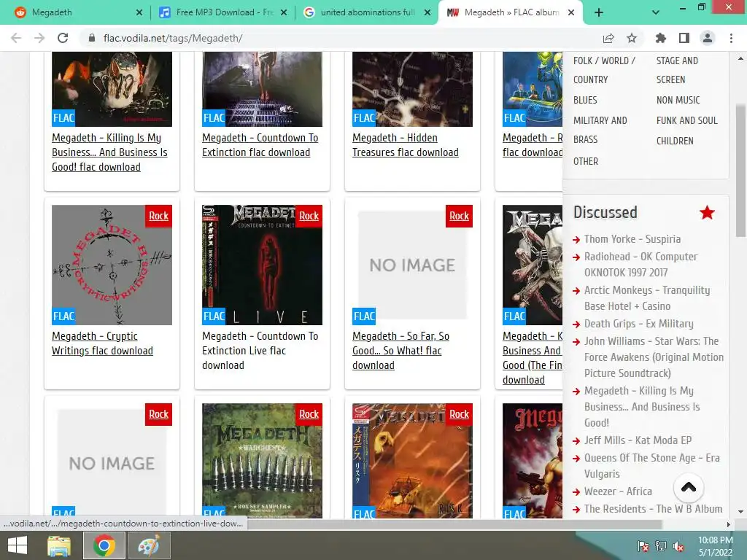Click the Cryptic Writings album cover
Viewport: 747px width, 560px height.
pyautogui.click(x=112, y=265)
